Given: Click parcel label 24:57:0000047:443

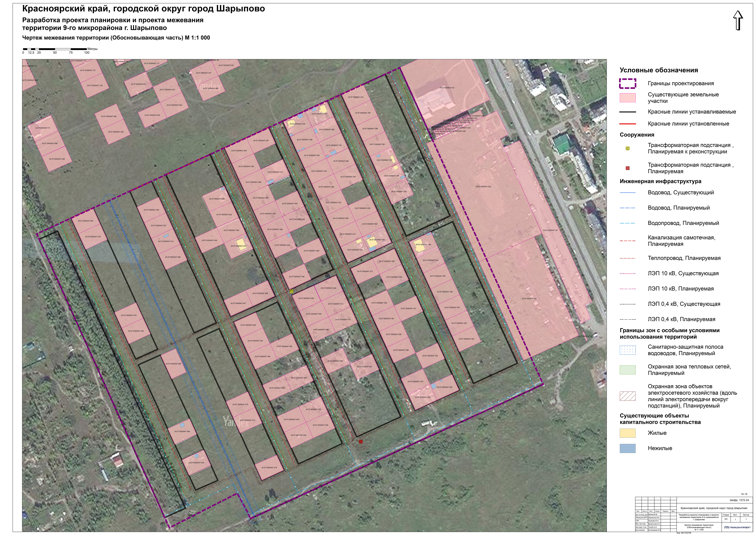Looking at the screenshot, I should (196, 463).
